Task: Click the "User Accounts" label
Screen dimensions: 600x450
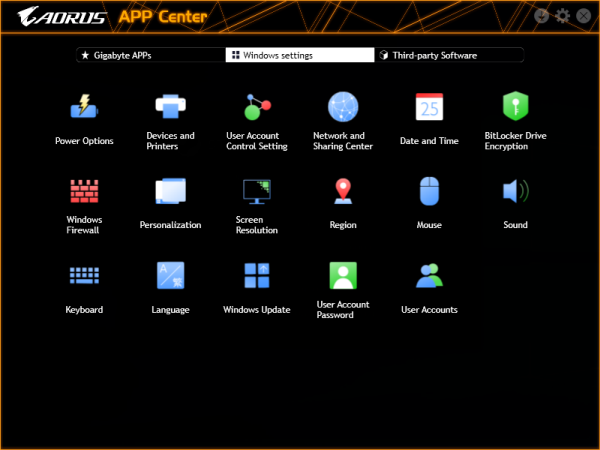Action: tap(429, 310)
